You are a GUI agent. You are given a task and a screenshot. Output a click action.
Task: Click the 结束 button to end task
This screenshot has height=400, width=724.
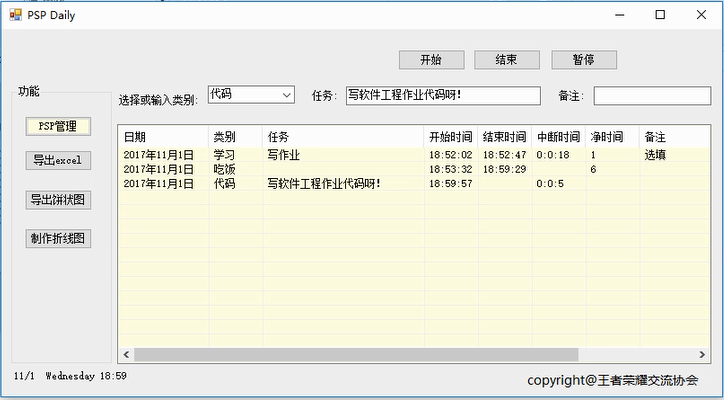(507, 60)
